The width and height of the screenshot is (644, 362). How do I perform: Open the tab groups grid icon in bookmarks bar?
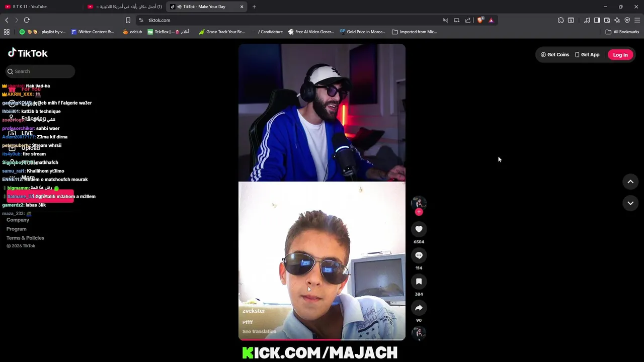point(7,32)
